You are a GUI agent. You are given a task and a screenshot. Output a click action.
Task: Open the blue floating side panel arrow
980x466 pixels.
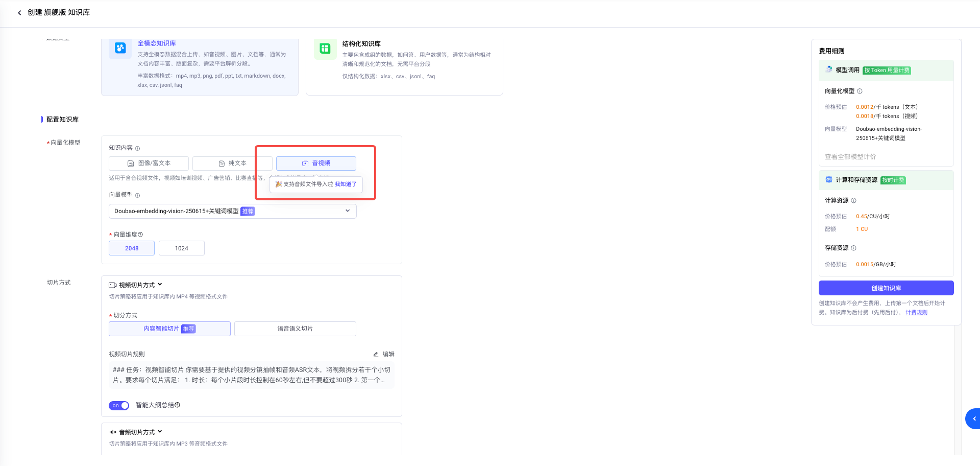click(973, 418)
